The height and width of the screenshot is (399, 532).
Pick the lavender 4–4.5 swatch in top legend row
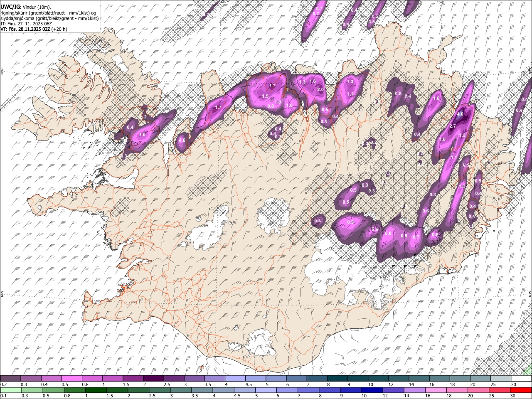235,379
